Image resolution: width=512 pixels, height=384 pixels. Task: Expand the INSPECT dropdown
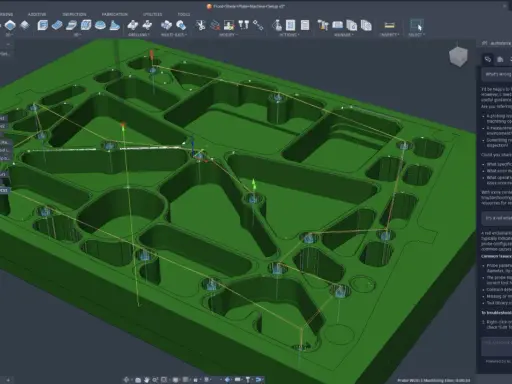coord(389,35)
